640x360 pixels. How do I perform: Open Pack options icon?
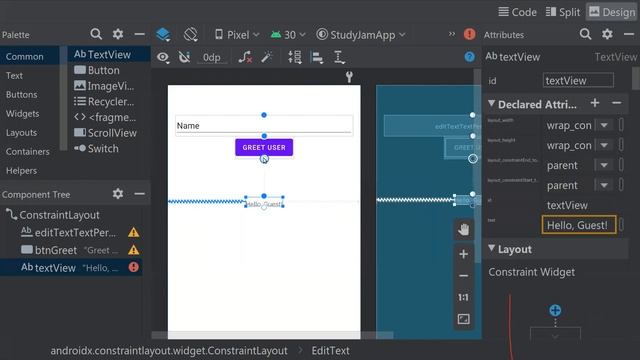pos(295,57)
